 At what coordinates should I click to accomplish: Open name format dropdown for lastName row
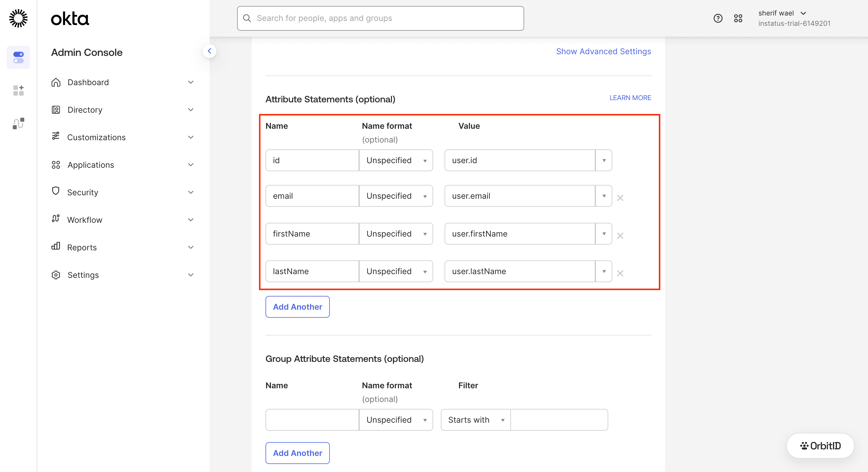pos(396,271)
